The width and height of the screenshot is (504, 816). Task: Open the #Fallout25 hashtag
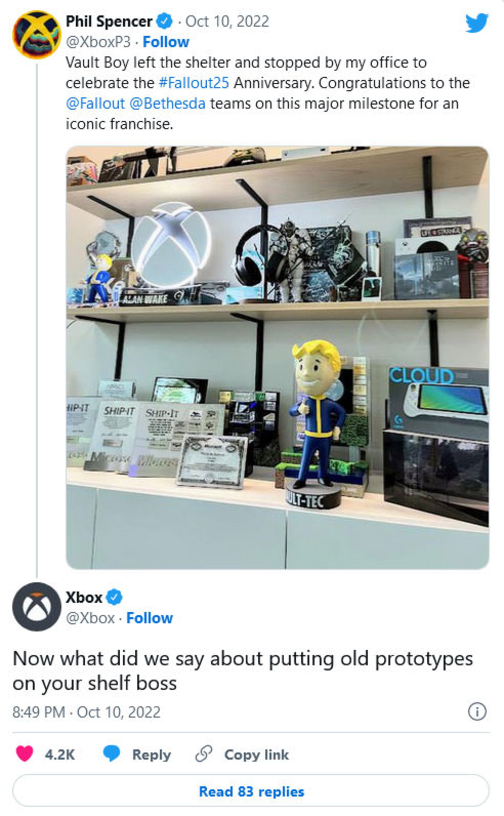click(x=194, y=83)
